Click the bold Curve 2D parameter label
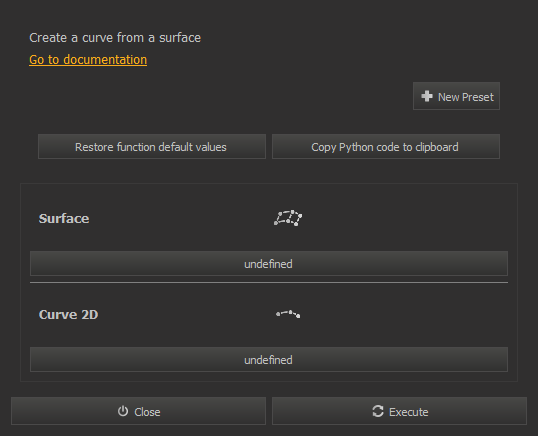 (x=68, y=315)
